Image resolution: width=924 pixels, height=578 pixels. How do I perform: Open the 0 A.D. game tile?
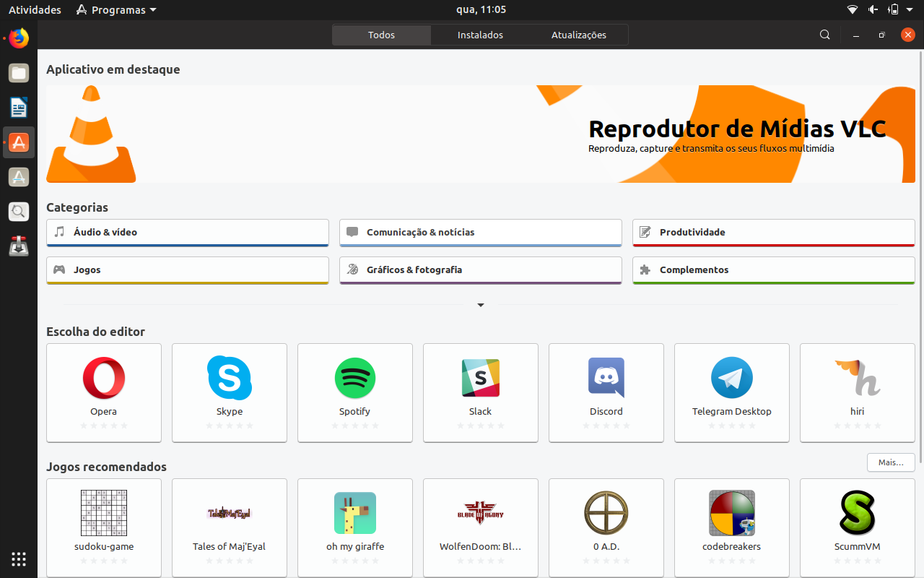pos(606,527)
